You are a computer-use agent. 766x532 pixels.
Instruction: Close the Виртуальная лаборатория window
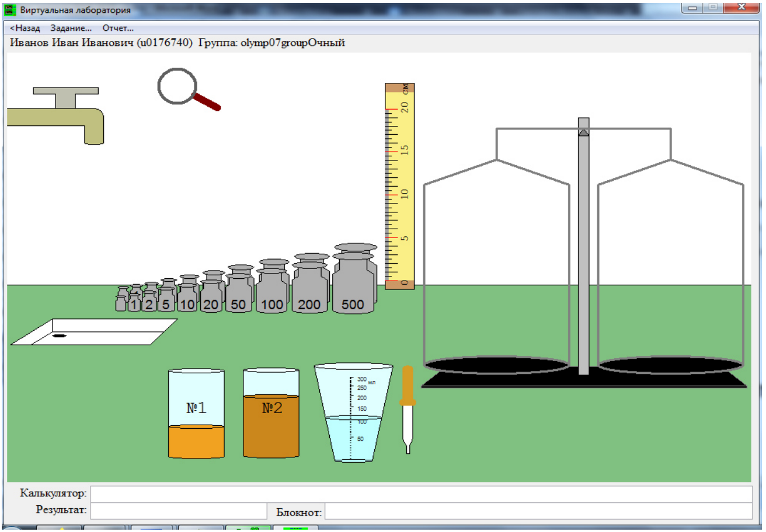pyautogui.click(x=741, y=8)
